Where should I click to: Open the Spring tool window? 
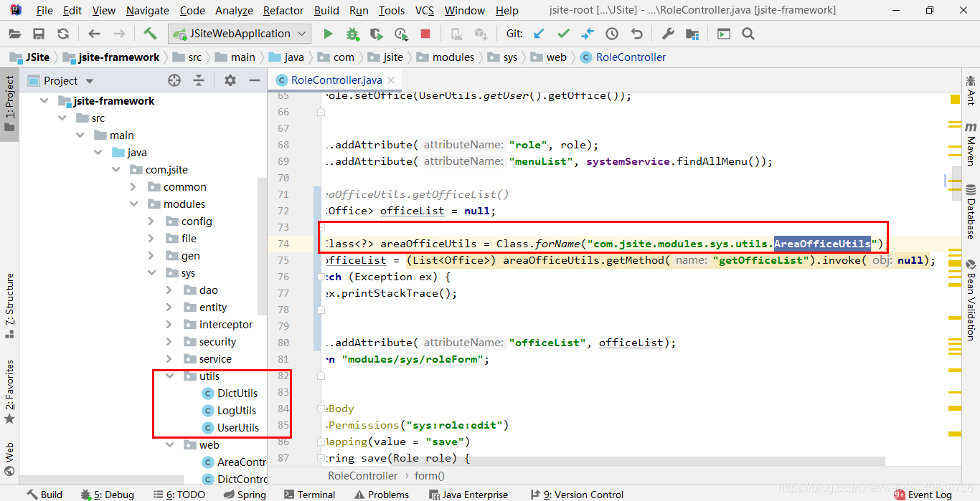click(244, 495)
